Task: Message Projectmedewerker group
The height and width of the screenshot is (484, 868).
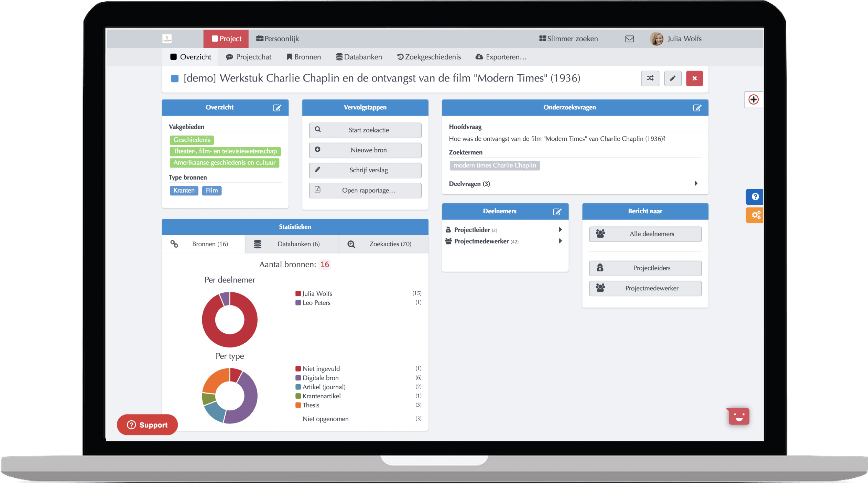Action: (x=645, y=289)
